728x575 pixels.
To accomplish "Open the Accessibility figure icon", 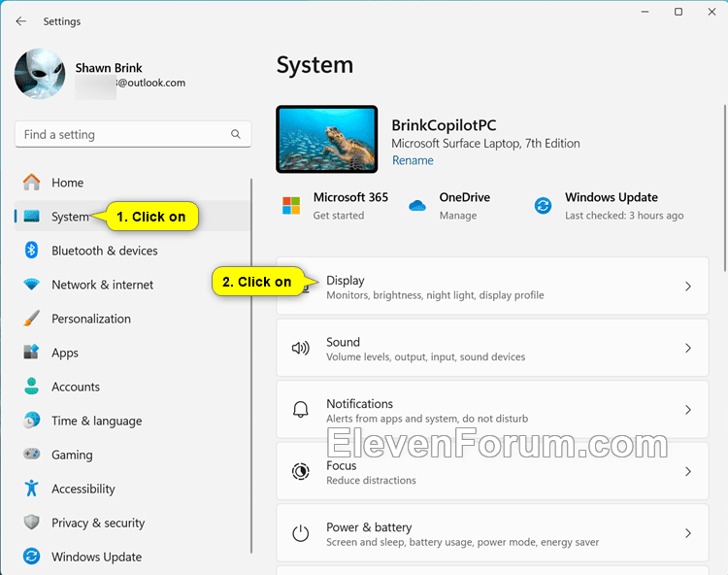I will pyautogui.click(x=32, y=488).
